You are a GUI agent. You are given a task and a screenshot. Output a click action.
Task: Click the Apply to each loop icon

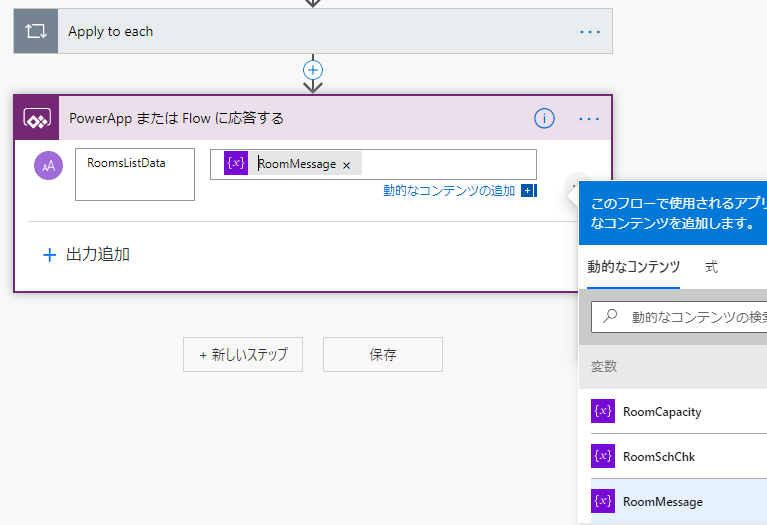(x=36, y=31)
